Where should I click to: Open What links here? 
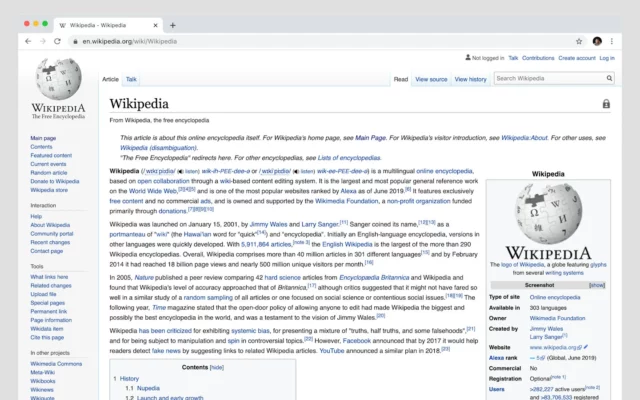[x=49, y=277]
